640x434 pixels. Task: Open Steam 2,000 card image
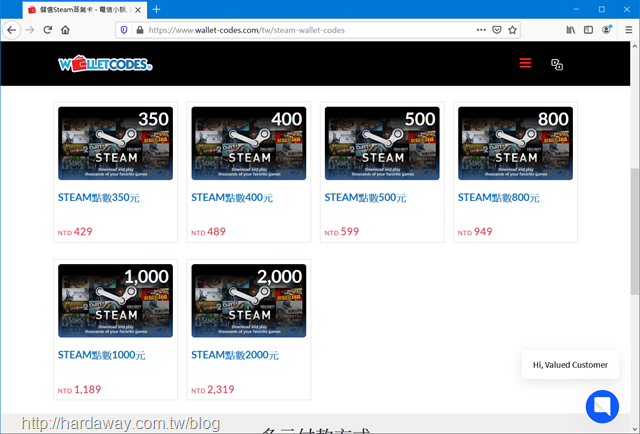[x=249, y=301]
